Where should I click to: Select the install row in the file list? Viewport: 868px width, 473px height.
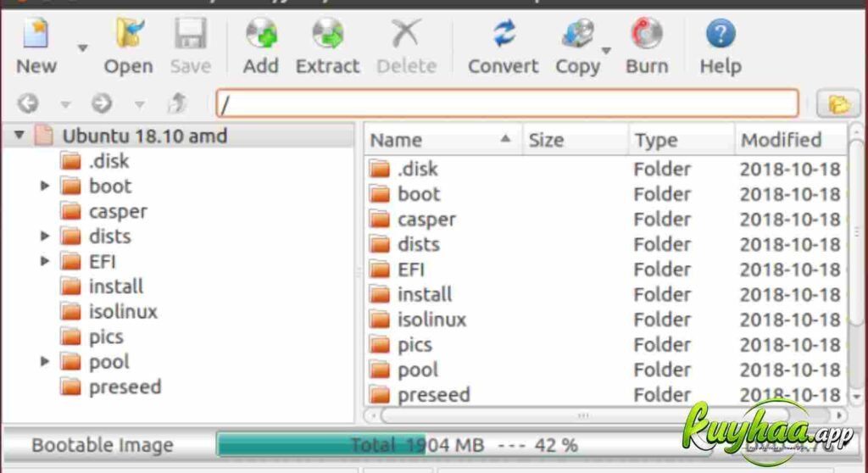pyautogui.click(x=605, y=294)
